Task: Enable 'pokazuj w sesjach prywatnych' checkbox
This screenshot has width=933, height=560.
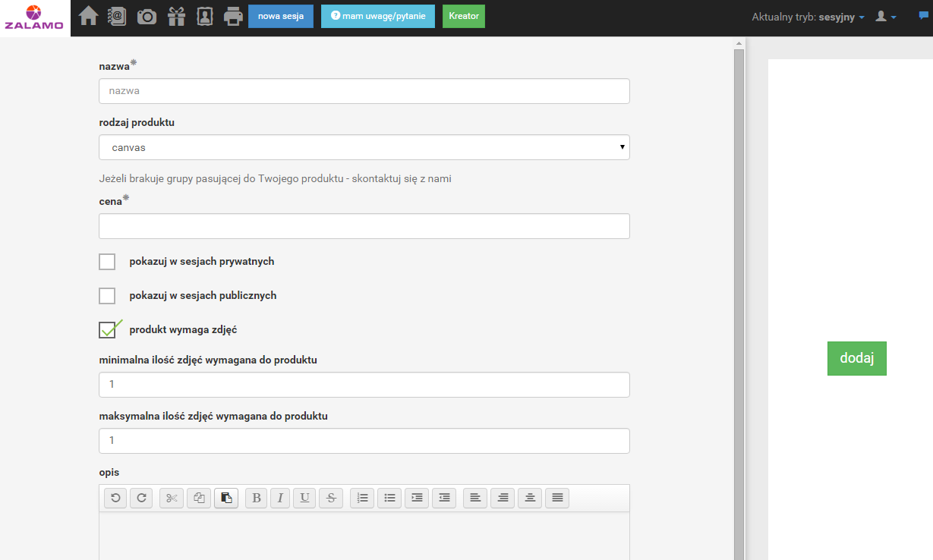Action: pyautogui.click(x=107, y=262)
